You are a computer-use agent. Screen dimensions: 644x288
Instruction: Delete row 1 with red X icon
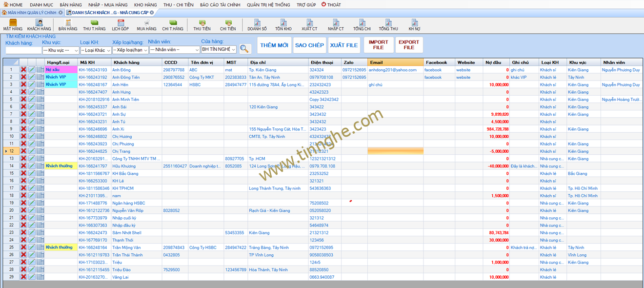click(x=23, y=70)
